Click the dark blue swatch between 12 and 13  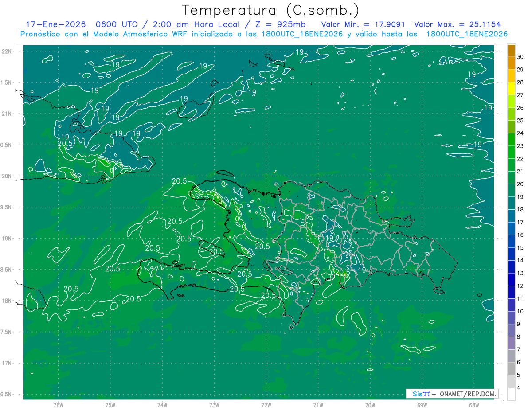[511, 280]
